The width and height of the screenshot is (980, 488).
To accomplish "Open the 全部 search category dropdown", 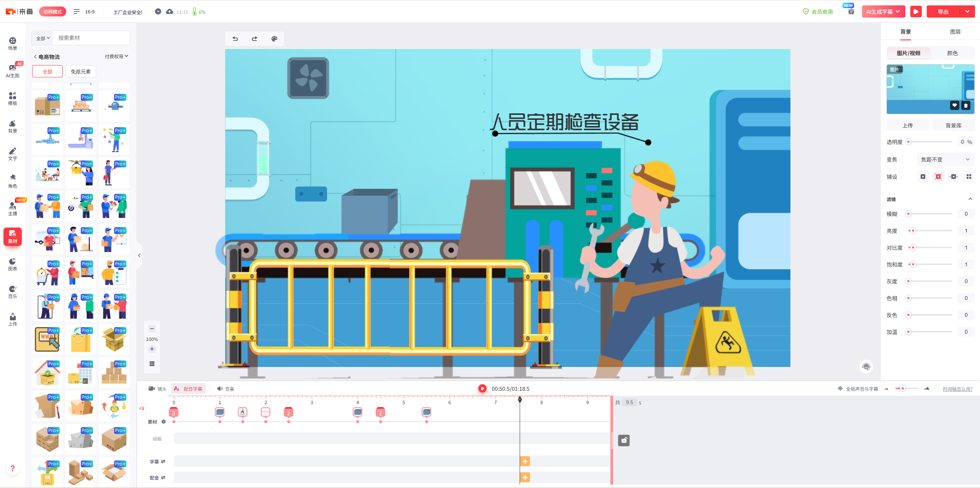I will (x=43, y=38).
